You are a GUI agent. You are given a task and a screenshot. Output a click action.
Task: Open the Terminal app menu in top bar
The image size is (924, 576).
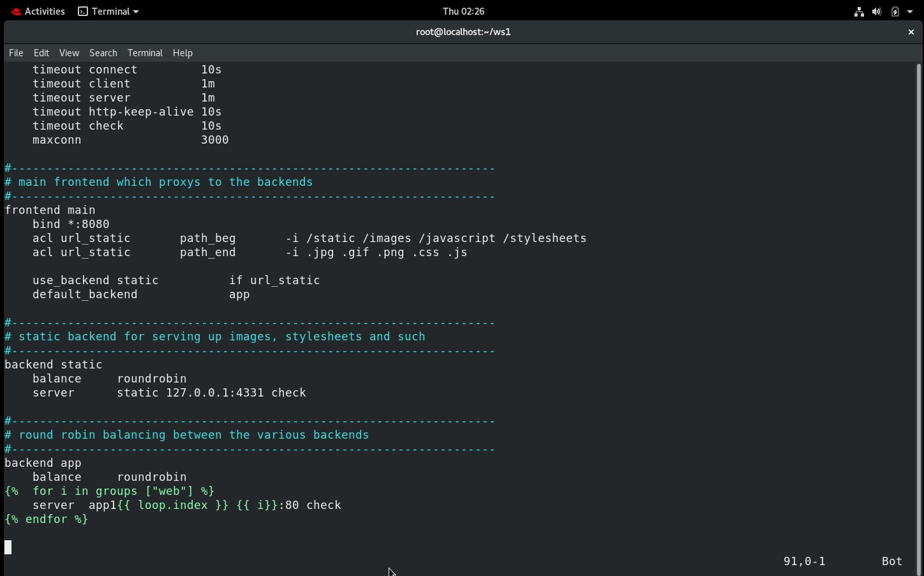tap(108, 11)
